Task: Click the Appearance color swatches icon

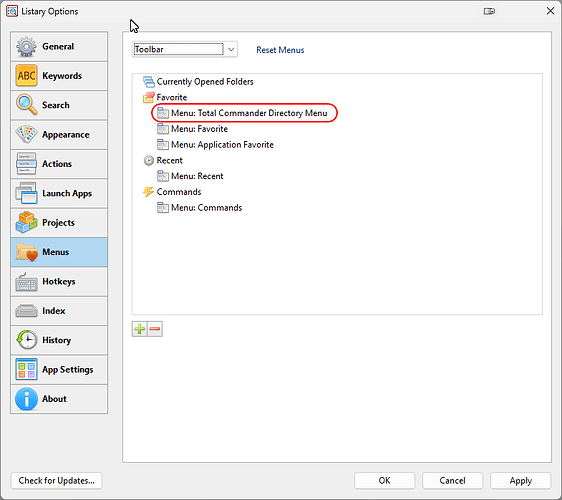Action: pyautogui.click(x=26, y=134)
